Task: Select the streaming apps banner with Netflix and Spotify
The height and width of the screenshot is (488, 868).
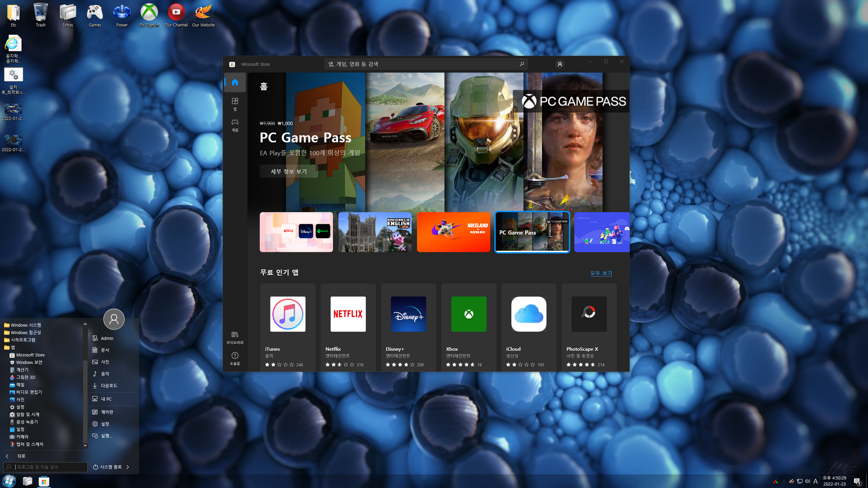Action: coord(296,232)
